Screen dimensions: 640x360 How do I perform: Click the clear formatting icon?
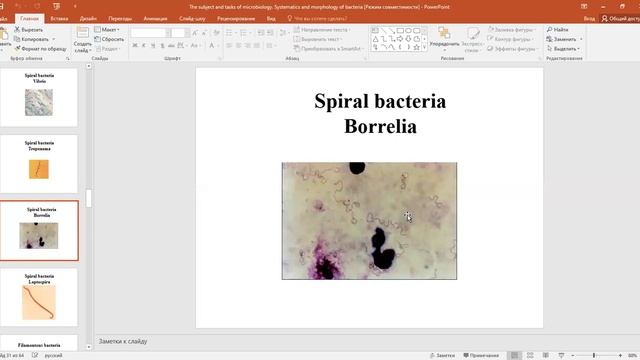(x=216, y=33)
